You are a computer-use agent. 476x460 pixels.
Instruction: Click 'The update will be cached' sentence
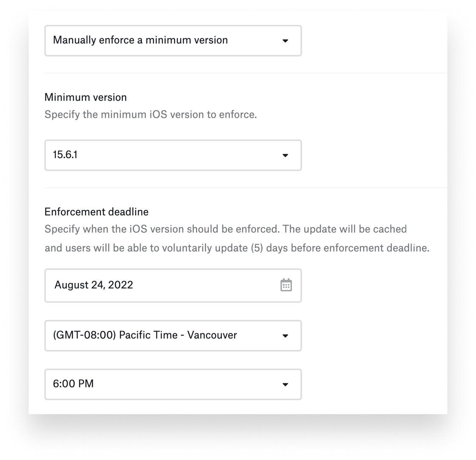pyautogui.click(x=345, y=229)
